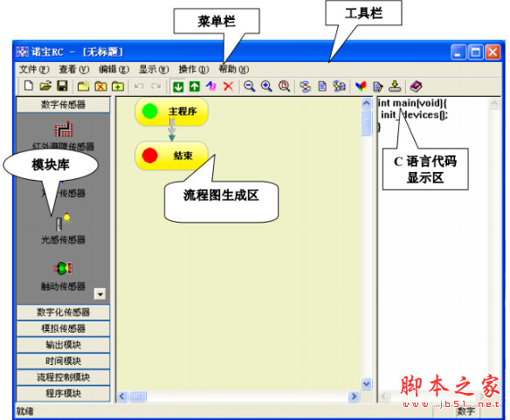Click the 'int main(void){' code line
Screen dimensions: 510x420
412,103
